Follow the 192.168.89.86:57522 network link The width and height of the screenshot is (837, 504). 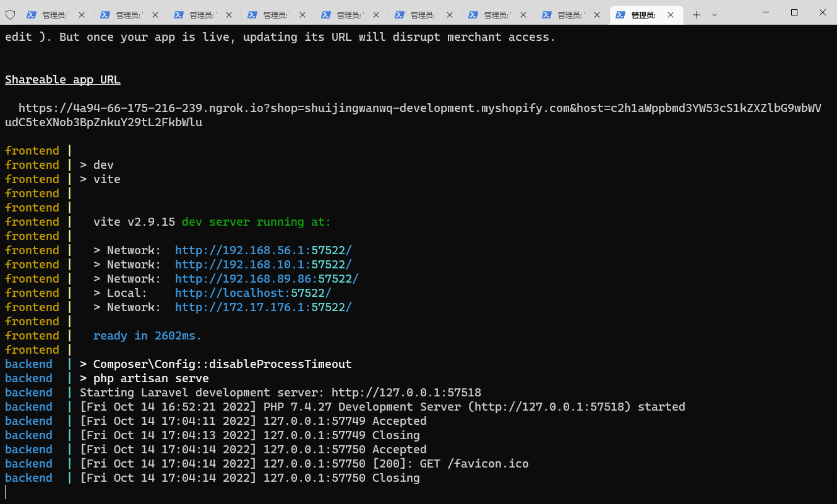click(x=267, y=279)
